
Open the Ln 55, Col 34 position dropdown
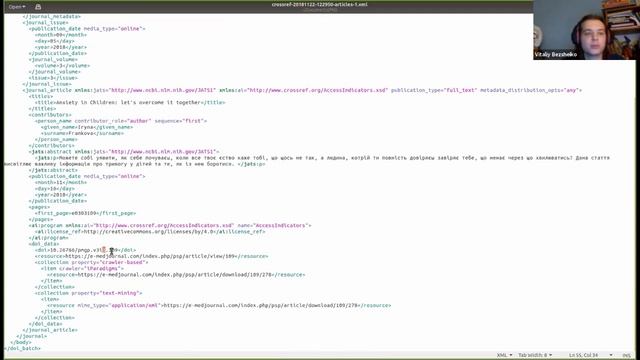(x=591, y=355)
